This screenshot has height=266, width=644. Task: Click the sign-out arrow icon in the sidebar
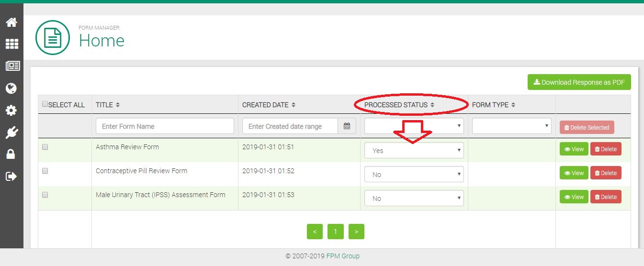coord(11,177)
